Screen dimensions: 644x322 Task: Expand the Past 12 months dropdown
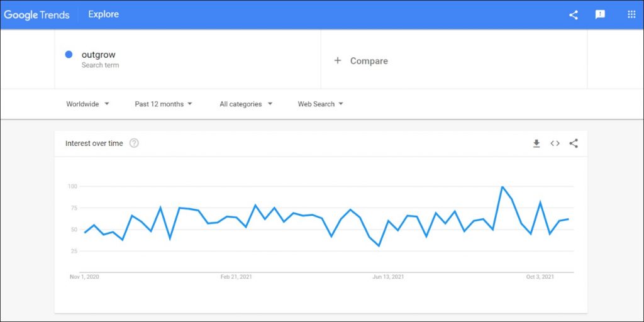click(x=164, y=104)
